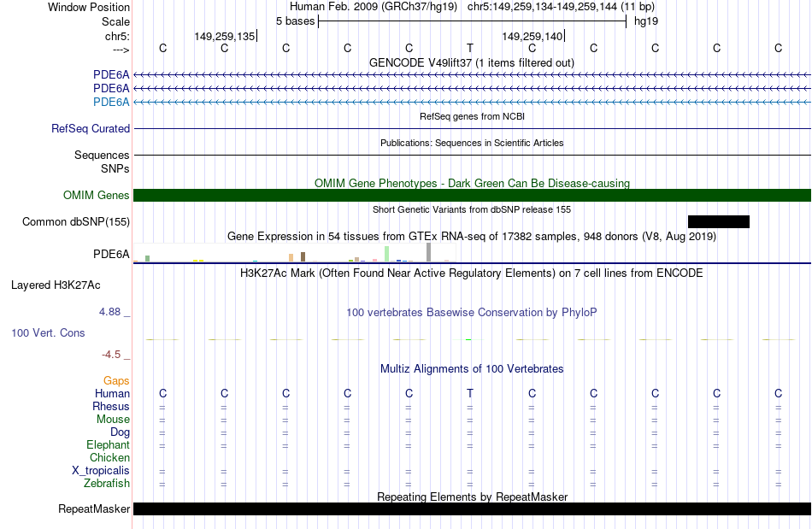Click the chr5:149,259,134-149,259,144 position text
Screen dimensions: 812x529
[x=561, y=7]
